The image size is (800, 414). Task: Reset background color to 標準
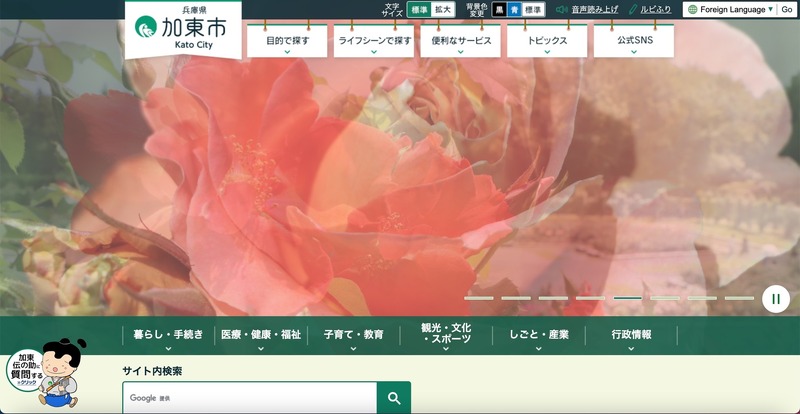click(533, 9)
